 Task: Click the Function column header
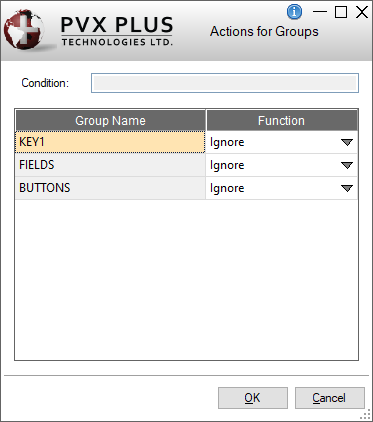282,120
